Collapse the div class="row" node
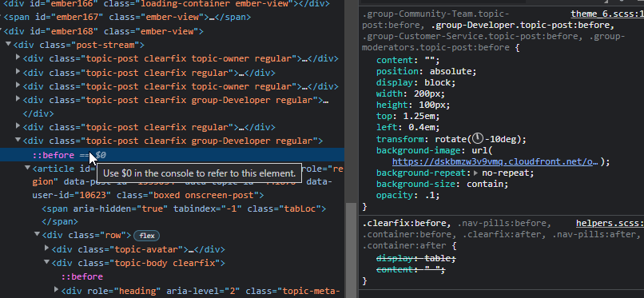The width and height of the screenshot is (644, 298). coord(38,234)
